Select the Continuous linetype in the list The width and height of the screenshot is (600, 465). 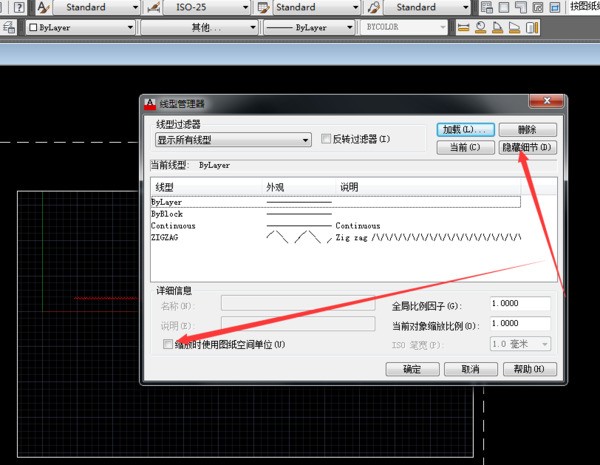173,226
